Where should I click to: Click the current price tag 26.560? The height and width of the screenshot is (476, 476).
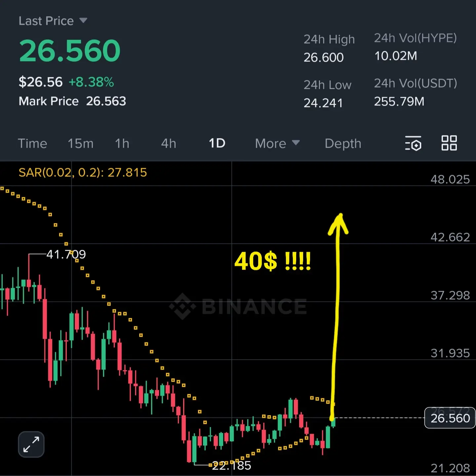click(450, 418)
